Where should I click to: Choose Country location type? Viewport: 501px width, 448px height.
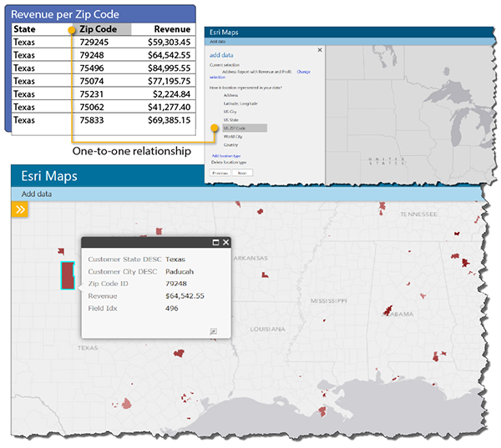[230, 144]
